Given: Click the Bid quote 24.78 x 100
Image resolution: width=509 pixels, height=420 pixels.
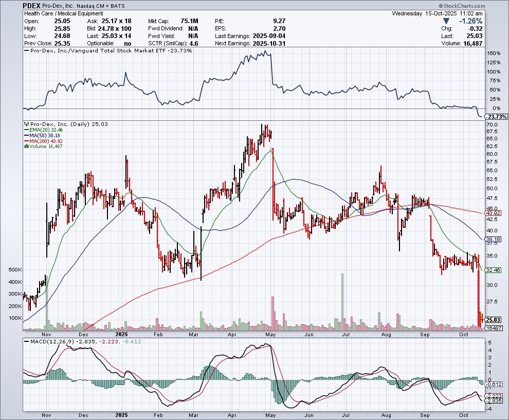Looking at the screenshot, I should point(115,29).
